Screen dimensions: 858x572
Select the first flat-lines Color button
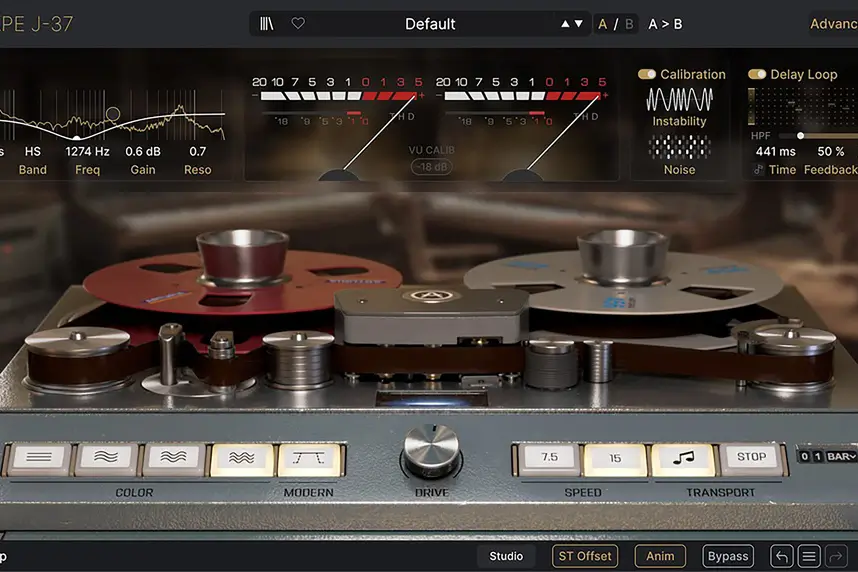click(39, 458)
